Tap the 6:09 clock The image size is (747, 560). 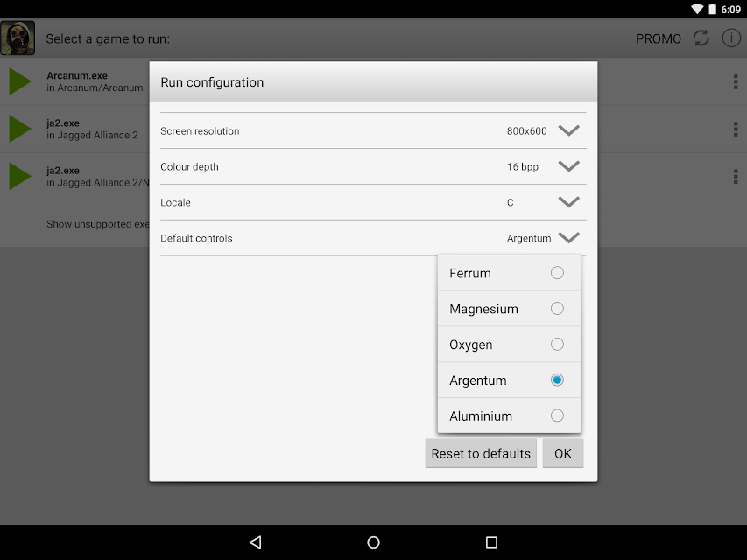coord(731,10)
